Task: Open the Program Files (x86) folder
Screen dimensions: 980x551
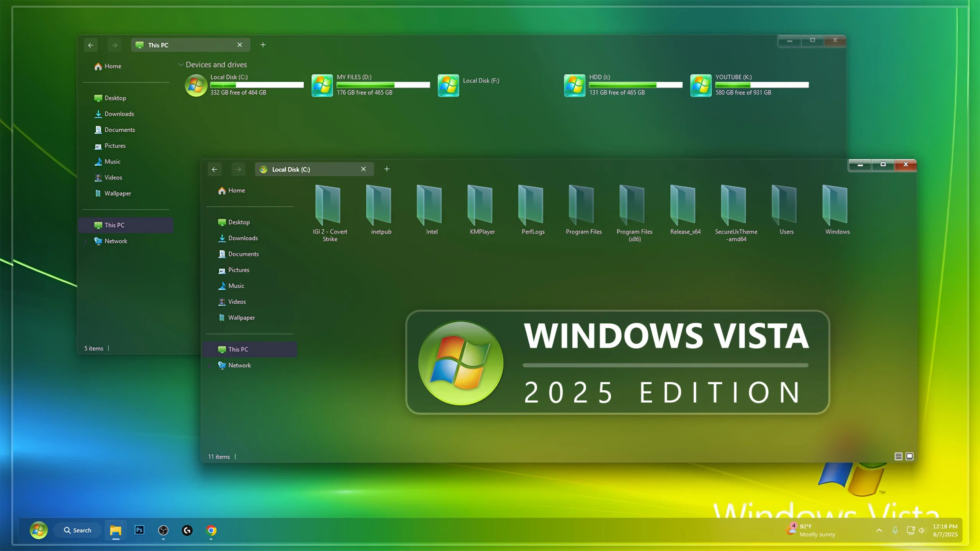Action: (x=634, y=214)
